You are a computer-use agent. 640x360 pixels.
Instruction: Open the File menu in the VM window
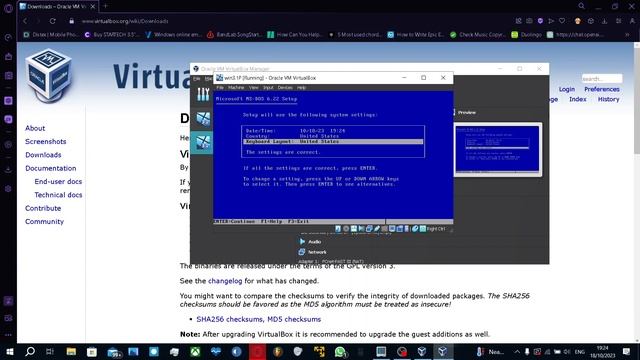pos(220,87)
